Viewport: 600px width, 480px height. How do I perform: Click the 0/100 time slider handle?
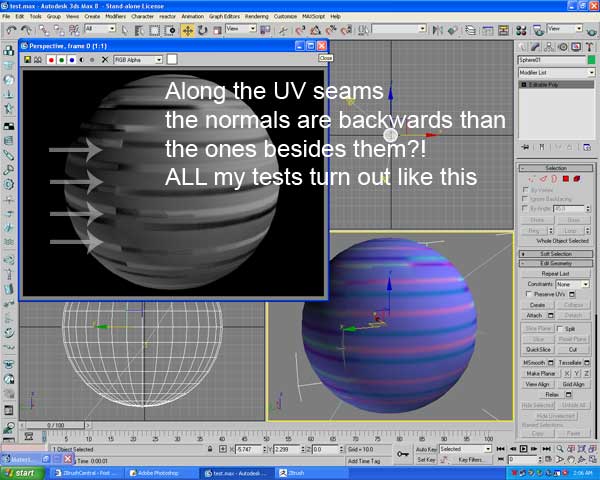55,425
